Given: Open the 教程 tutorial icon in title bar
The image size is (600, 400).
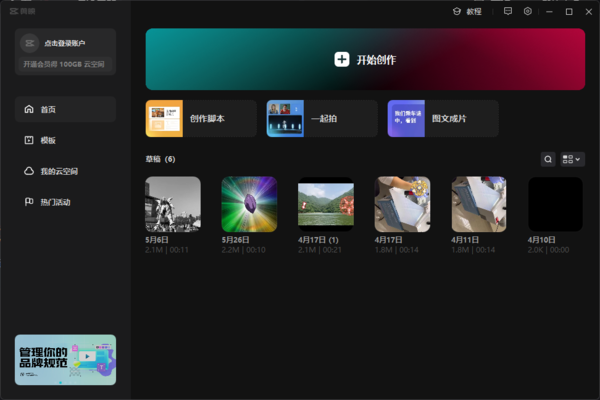Looking at the screenshot, I should click(x=456, y=11).
